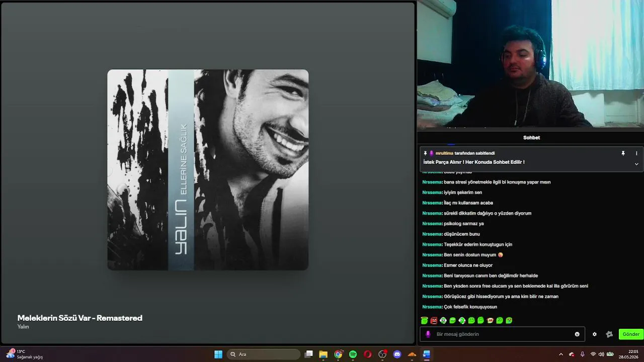This screenshot has width=644, height=362.
Task: Click the battery tray icon
Action: click(x=610, y=354)
